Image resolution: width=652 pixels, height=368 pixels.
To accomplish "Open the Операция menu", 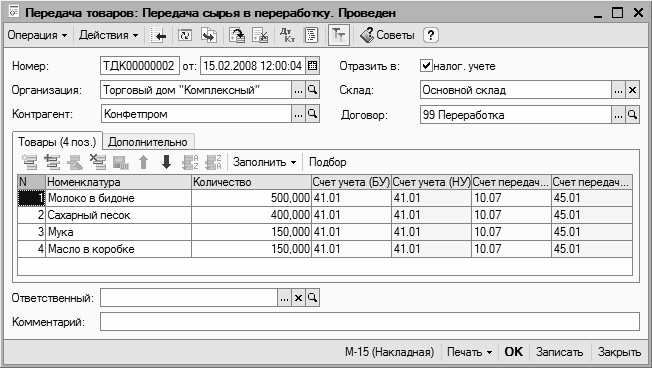I will (x=37, y=35).
